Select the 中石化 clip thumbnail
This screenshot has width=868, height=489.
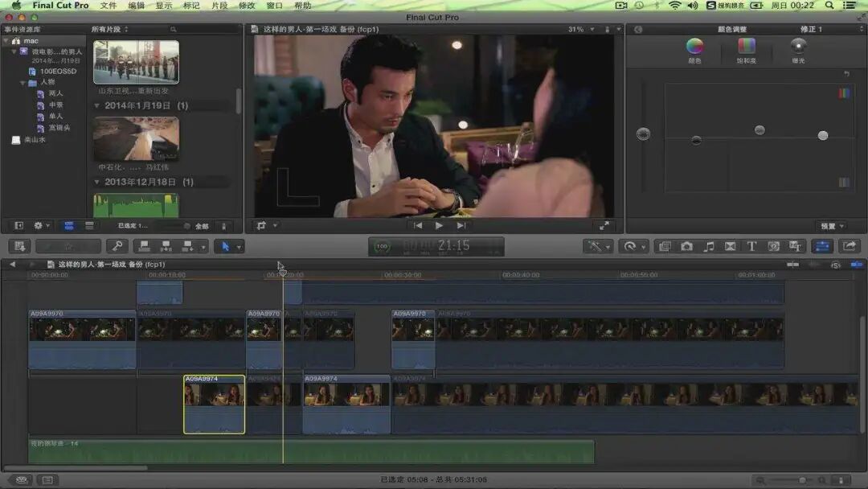tap(136, 138)
